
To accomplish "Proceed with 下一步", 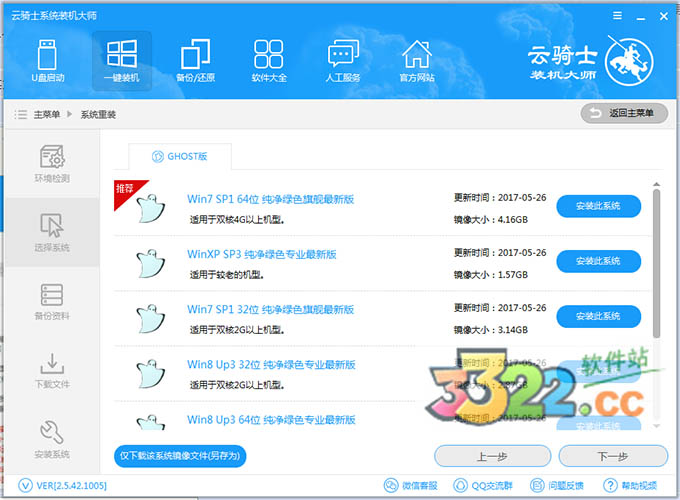I will point(613,456).
